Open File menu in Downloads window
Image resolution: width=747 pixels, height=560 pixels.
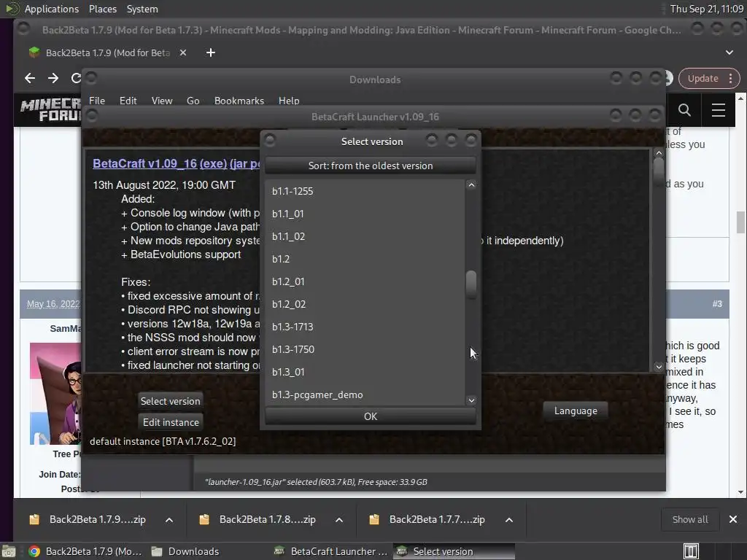(x=97, y=101)
